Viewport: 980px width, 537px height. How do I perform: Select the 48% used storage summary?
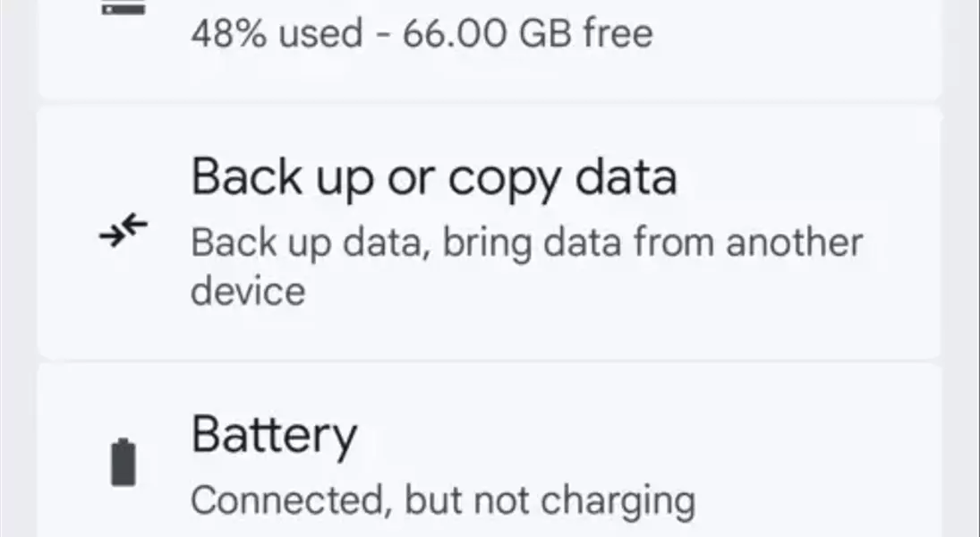422,33
